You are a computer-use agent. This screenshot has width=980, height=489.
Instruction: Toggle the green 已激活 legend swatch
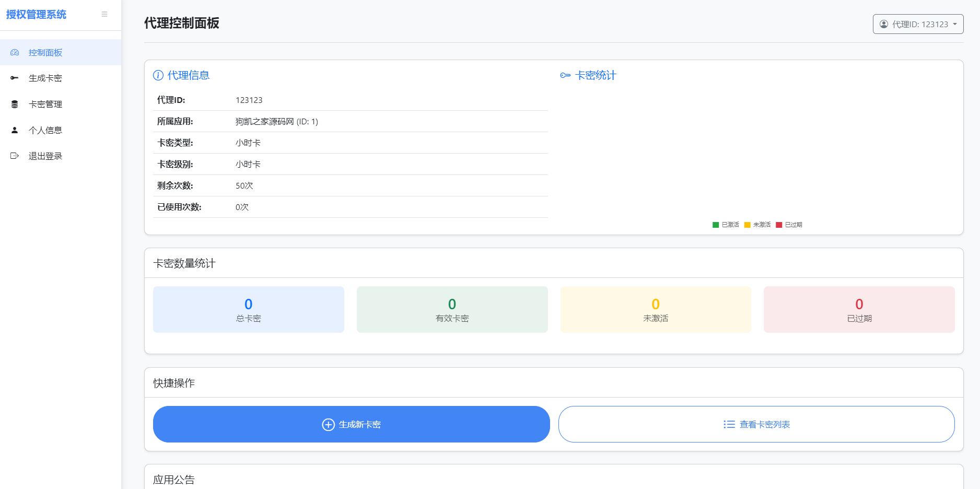tap(716, 225)
